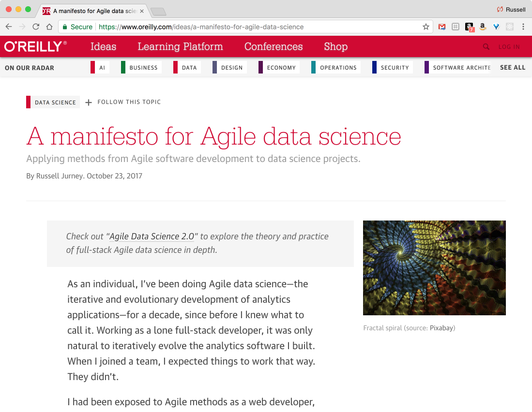532x412 pixels.
Task: Follow the Pixabay source link
Action: tap(441, 327)
